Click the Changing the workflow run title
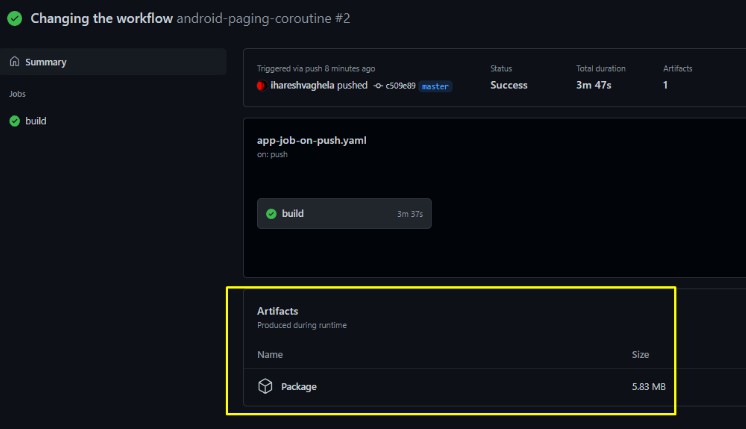746x429 pixels. coord(101,19)
